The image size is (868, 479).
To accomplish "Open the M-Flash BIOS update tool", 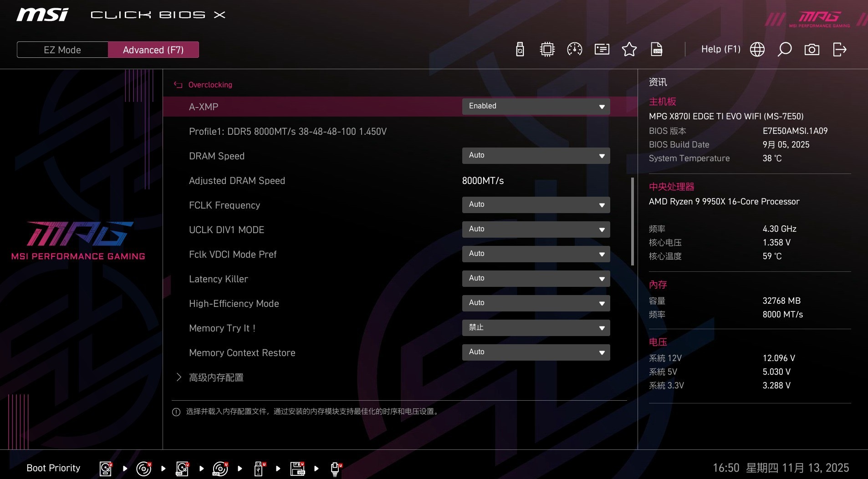I will click(x=520, y=49).
